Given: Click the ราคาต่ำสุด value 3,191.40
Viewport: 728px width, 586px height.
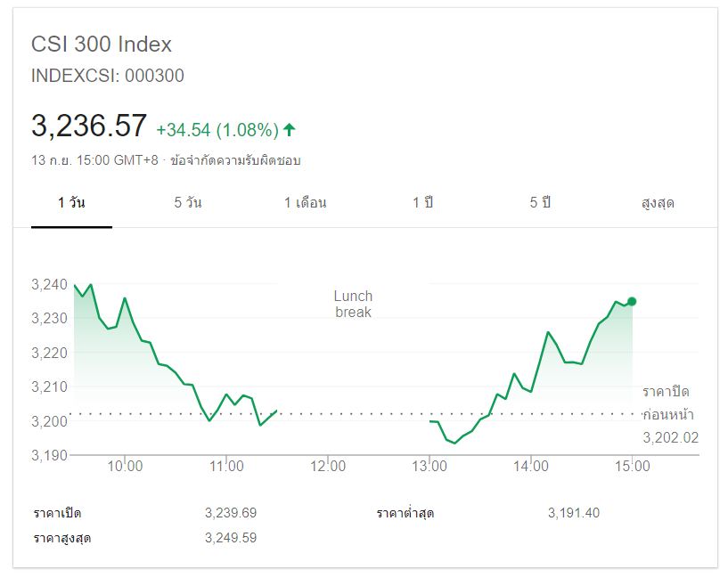Looking at the screenshot, I should tap(575, 513).
